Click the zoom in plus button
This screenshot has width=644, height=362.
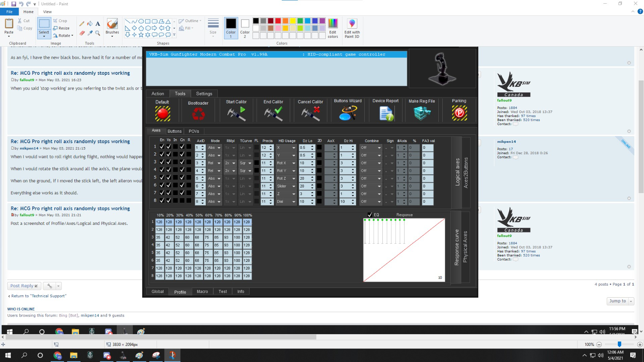pyautogui.click(x=640, y=344)
